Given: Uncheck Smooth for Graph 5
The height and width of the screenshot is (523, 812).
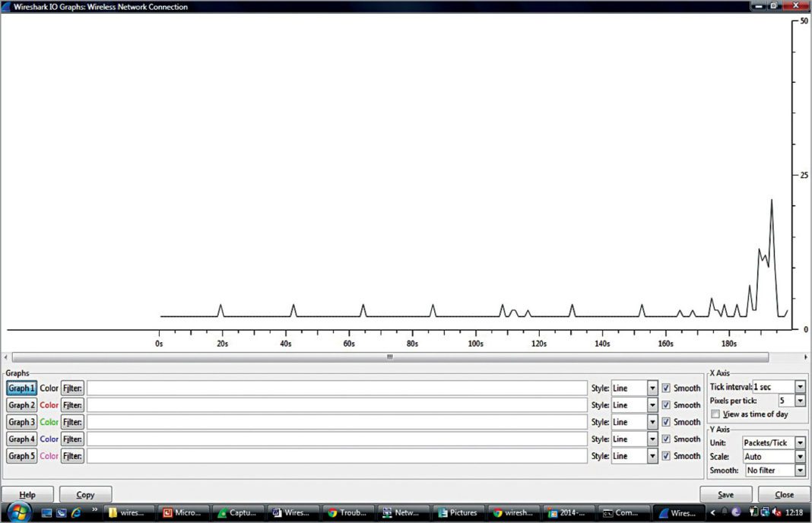Looking at the screenshot, I should pos(666,456).
